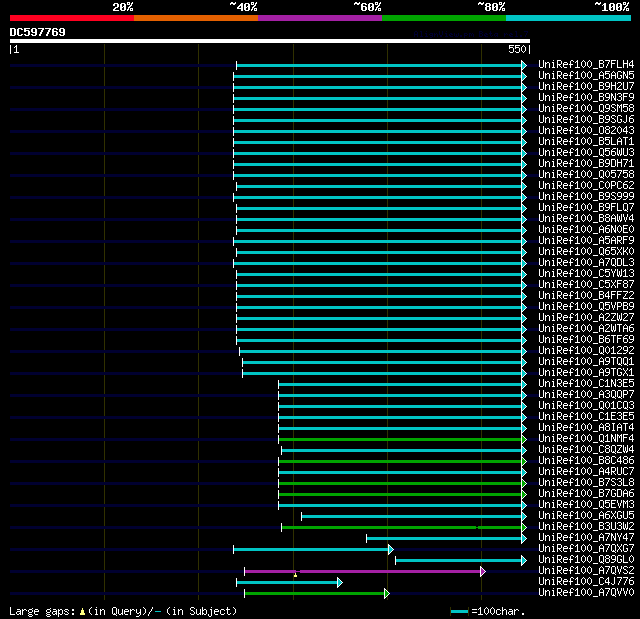Select the UniRef100_Q5EVM3 label

click(586, 505)
